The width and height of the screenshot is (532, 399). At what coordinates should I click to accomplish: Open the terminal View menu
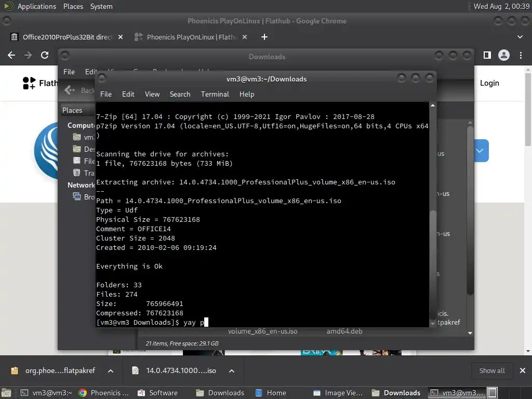[152, 95]
